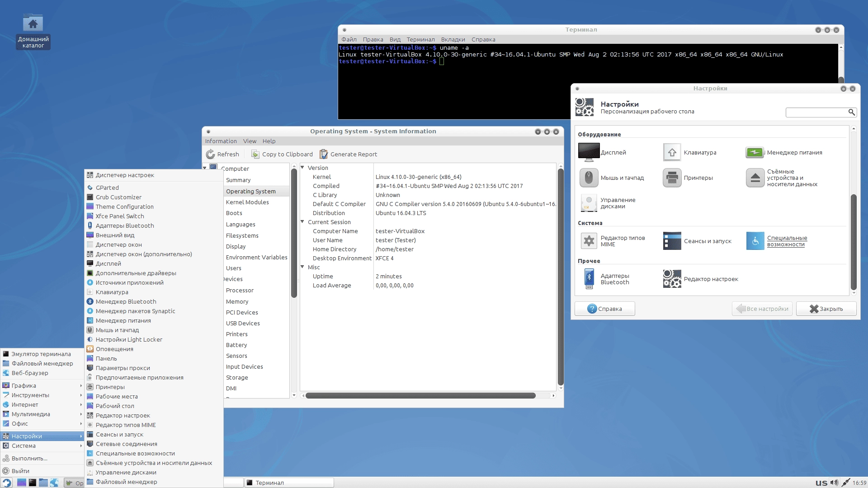Open Removable Drives (Съёмные устройства) icon
This screenshot has width=868, height=488.
pyautogui.click(x=755, y=178)
